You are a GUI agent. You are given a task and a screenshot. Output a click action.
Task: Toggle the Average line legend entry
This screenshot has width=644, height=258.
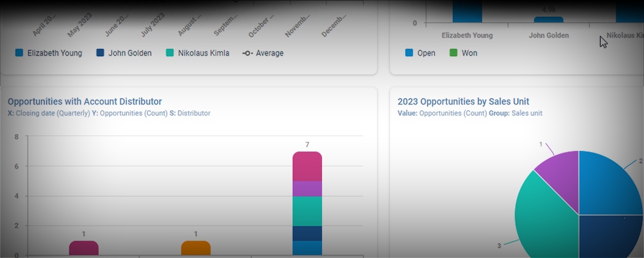[263, 53]
